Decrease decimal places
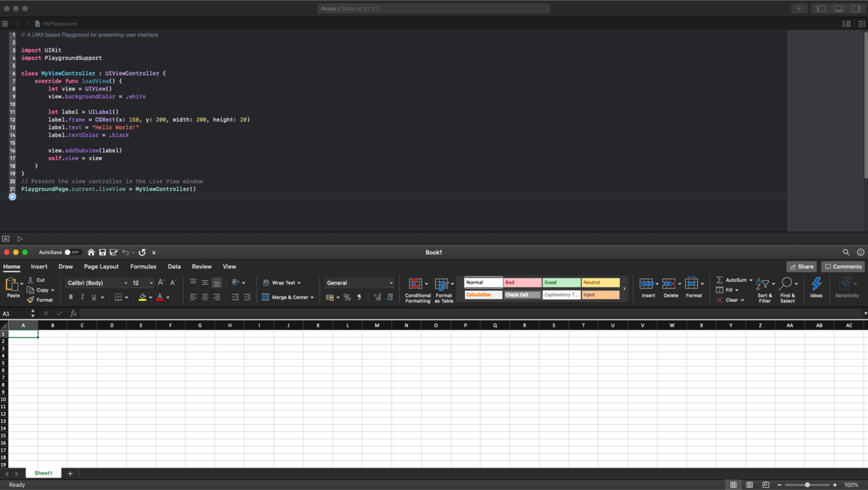 (x=390, y=297)
